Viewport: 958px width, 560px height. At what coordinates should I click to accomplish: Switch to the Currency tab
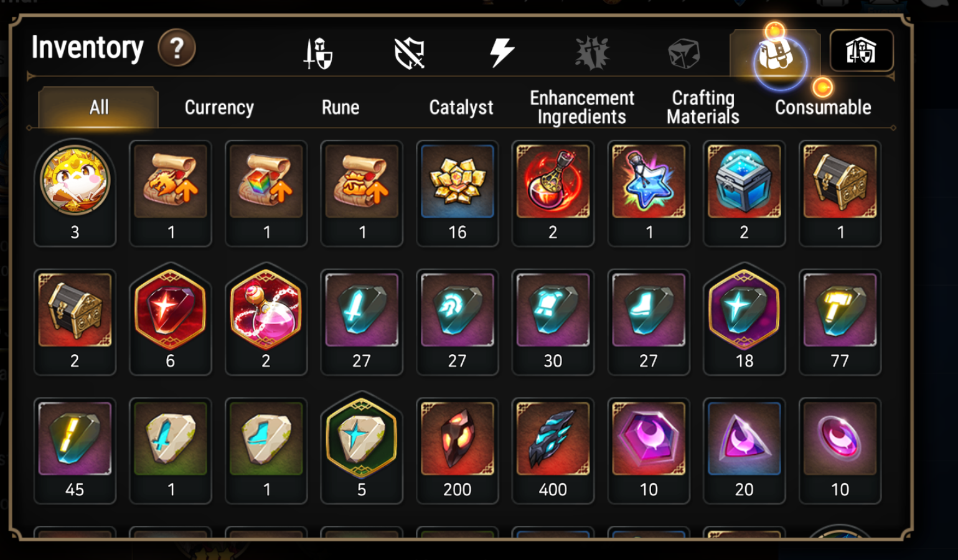pos(219,108)
